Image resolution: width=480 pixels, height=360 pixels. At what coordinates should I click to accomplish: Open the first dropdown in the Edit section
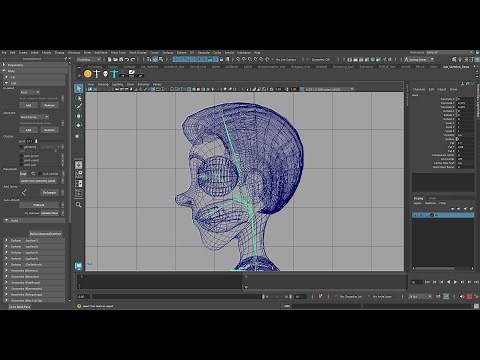(x=30, y=92)
